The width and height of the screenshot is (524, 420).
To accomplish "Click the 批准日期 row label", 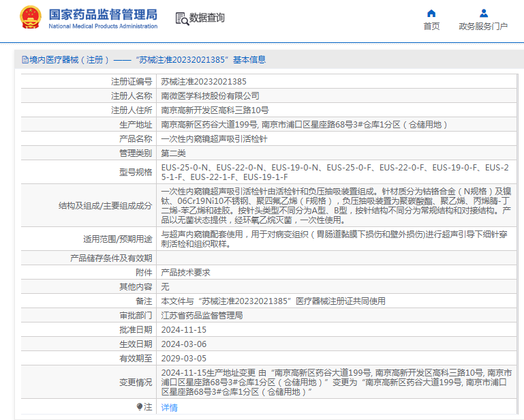I will tap(136, 330).
